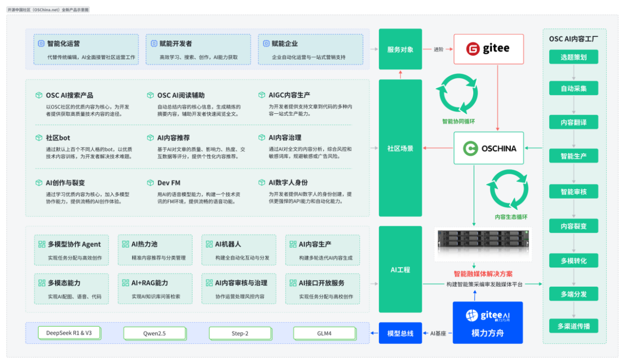Click the 多渠道传播 step
625x364 pixels.
573,326
